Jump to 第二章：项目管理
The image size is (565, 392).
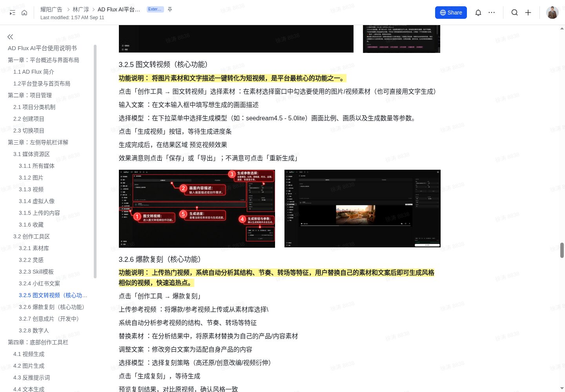pos(30,95)
